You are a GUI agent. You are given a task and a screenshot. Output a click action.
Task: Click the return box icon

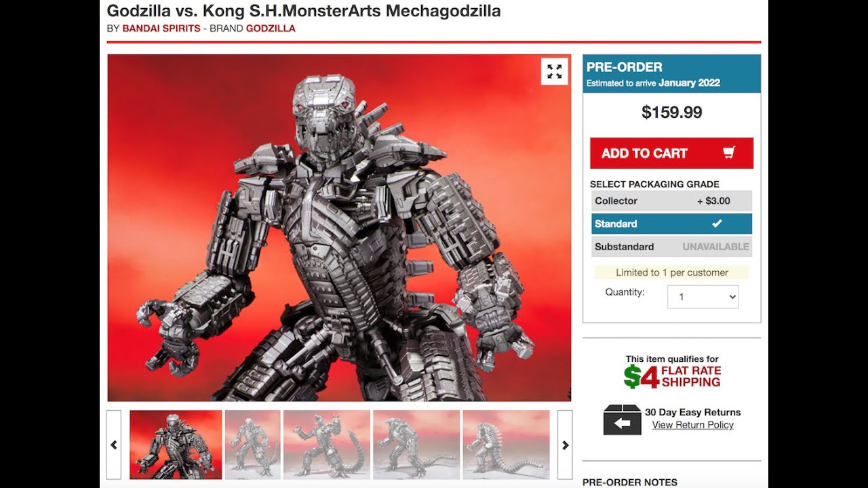click(622, 420)
